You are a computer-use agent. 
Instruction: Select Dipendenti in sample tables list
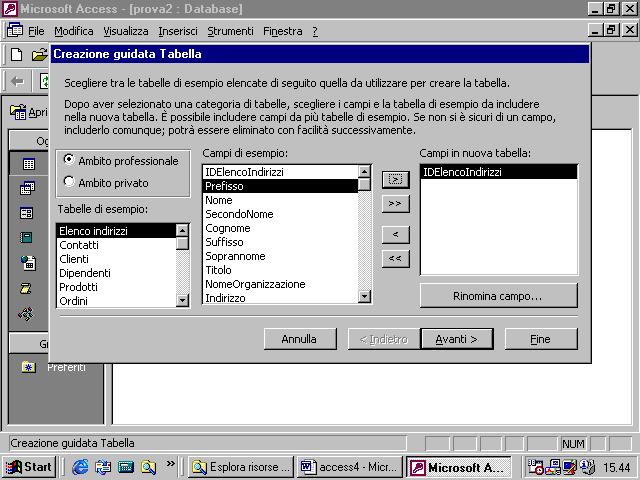tap(116, 273)
